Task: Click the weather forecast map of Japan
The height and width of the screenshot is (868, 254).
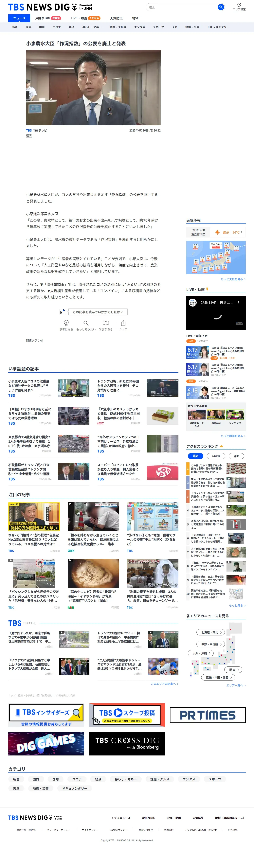Action: 216,257
